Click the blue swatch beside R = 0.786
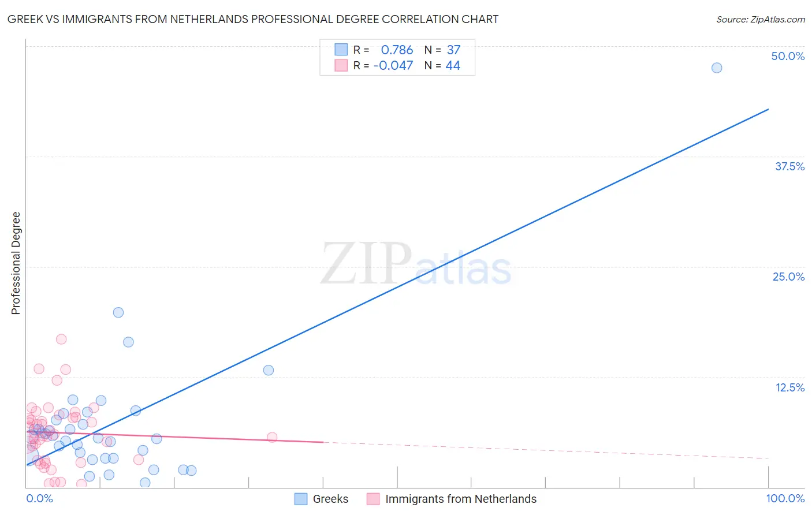 [x=341, y=50]
